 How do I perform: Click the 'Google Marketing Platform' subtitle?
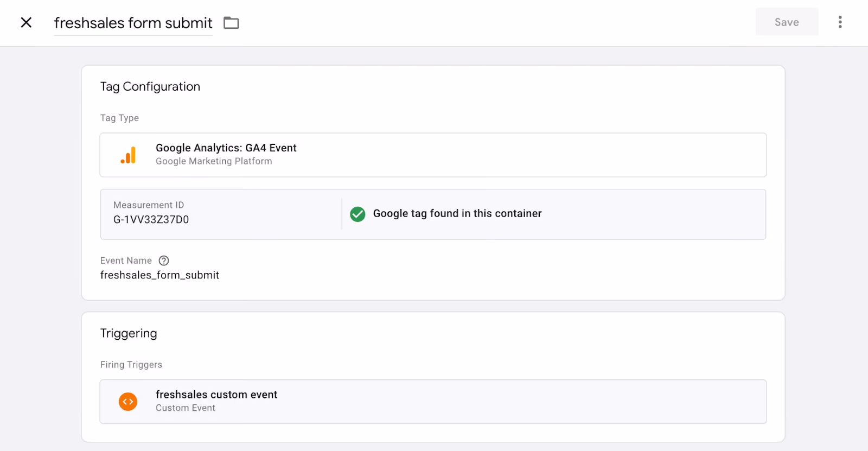[214, 161]
